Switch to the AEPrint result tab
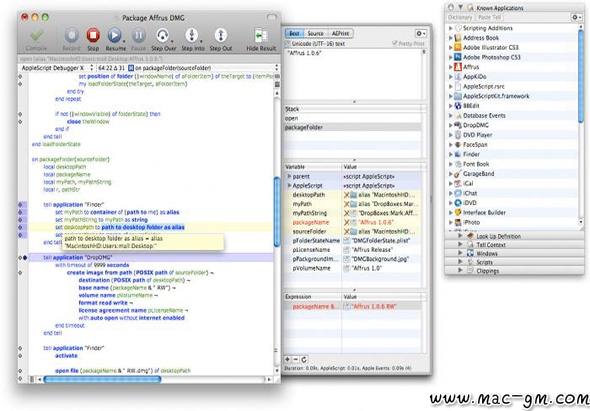The image size is (590, 411). (340, 33)
